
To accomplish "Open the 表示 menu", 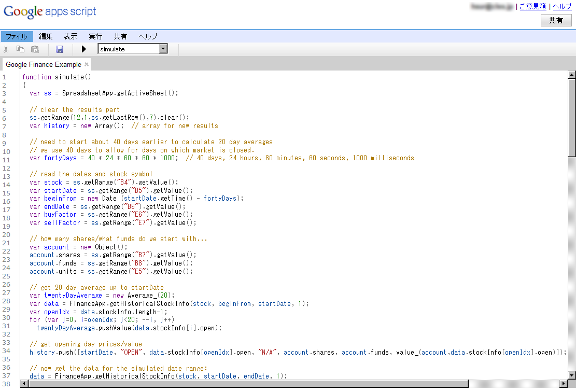I will (x=71, y=36).
